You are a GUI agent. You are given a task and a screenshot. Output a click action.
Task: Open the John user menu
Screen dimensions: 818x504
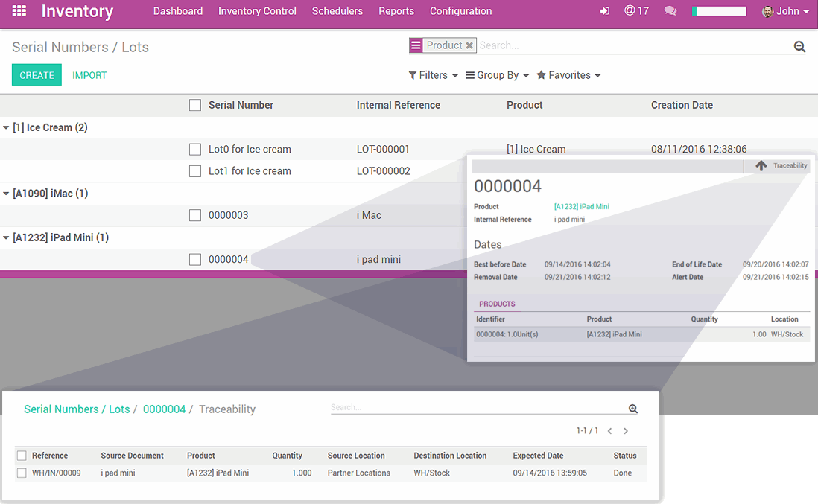786,11
